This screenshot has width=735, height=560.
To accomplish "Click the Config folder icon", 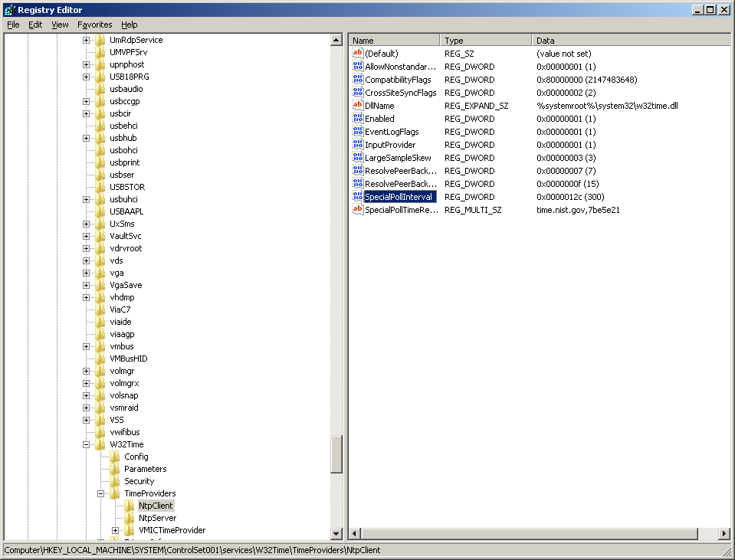I will coord(115,457).
